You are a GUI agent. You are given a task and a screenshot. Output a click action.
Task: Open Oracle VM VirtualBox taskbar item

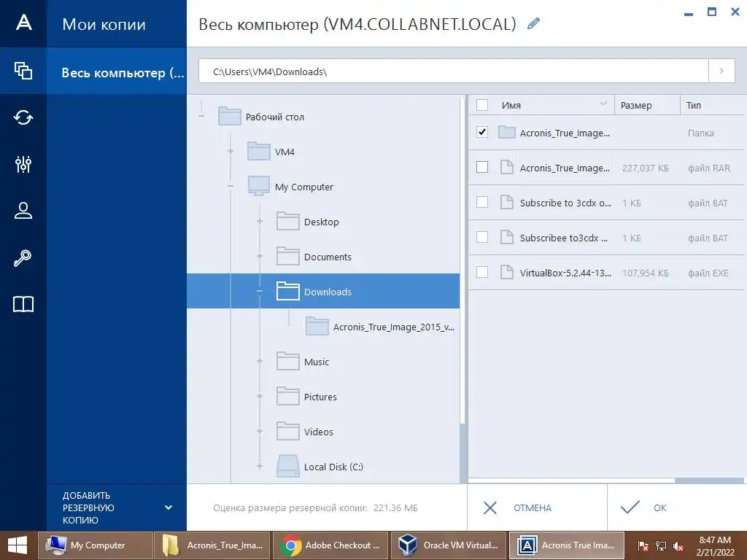point(448,545)
